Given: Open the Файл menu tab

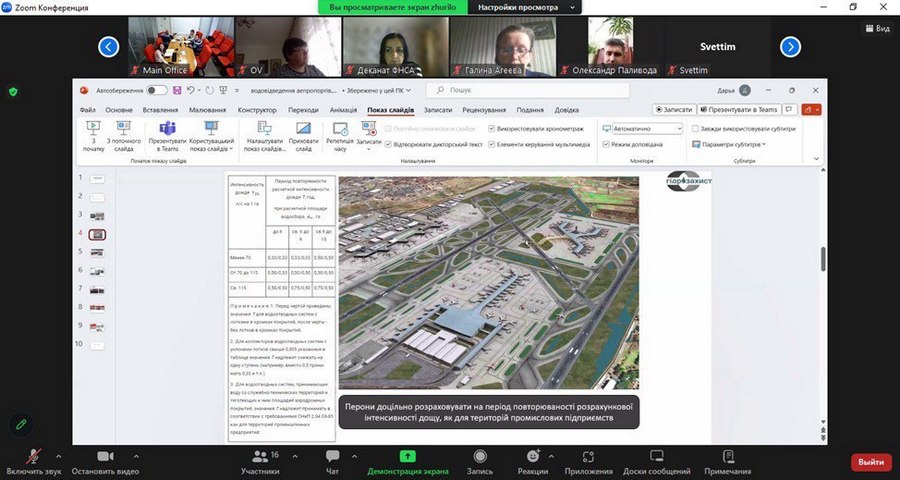Looking at the screenshot, I should click(x=87, y=110).
